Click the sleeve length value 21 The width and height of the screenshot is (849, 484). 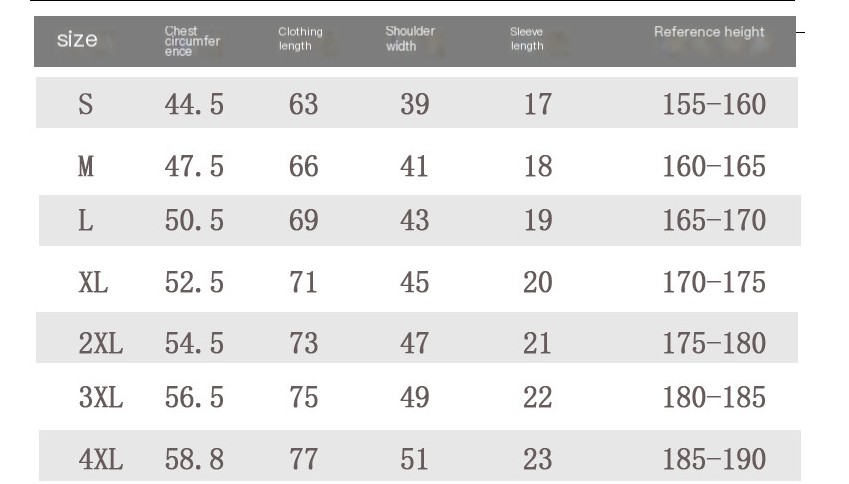pos(537,343)
